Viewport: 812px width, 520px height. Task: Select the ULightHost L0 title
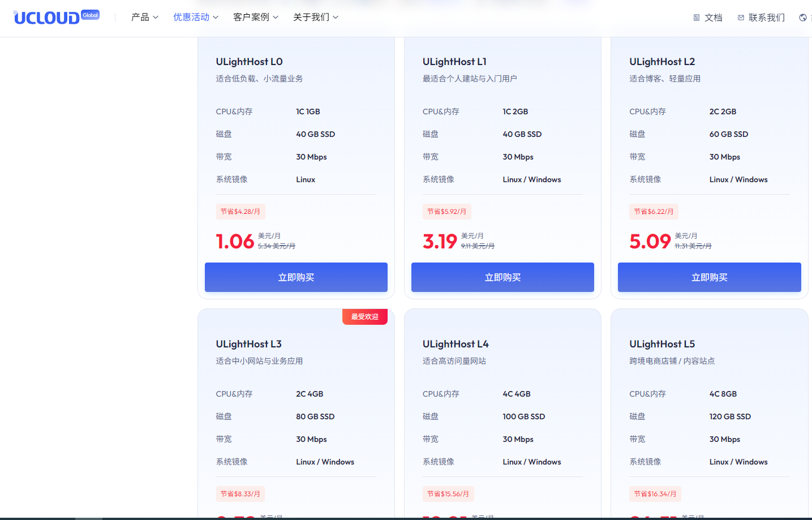[x=249, y=62]
